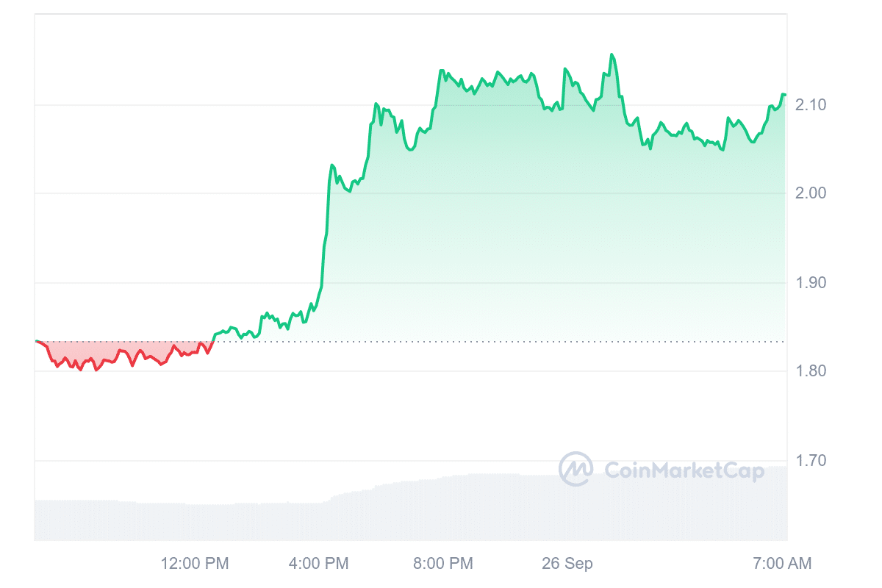Click the green price line's right end point

click(x=785, y=95)
